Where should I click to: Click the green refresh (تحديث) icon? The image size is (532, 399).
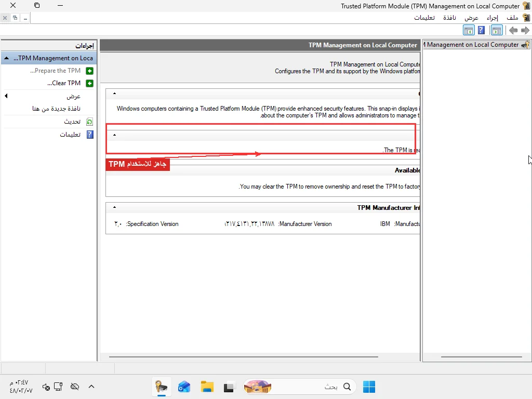89,122
